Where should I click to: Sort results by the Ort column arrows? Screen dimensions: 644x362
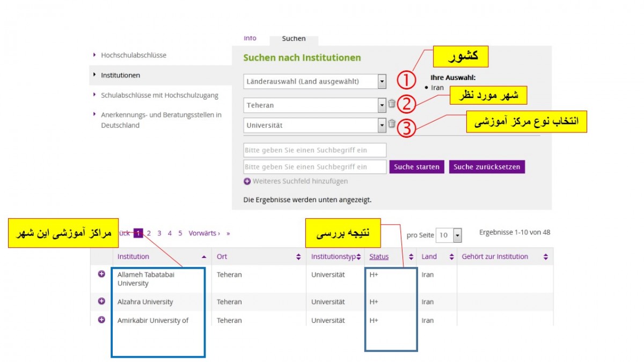pos(298,257)
